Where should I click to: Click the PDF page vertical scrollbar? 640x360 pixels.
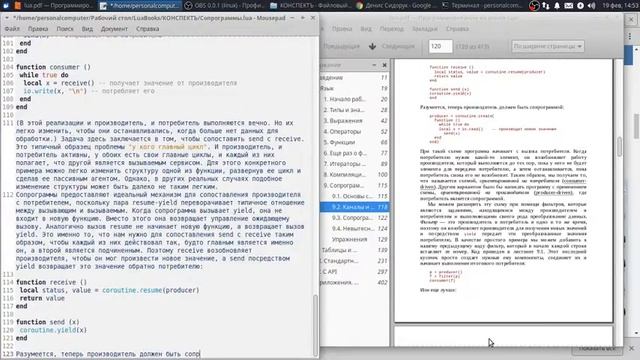tap(619, 146)
